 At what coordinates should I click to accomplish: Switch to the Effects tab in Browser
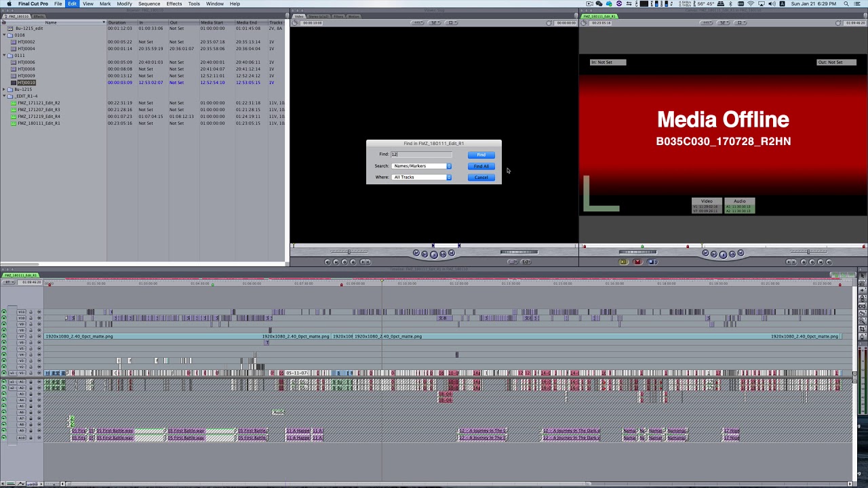[39, 16]
